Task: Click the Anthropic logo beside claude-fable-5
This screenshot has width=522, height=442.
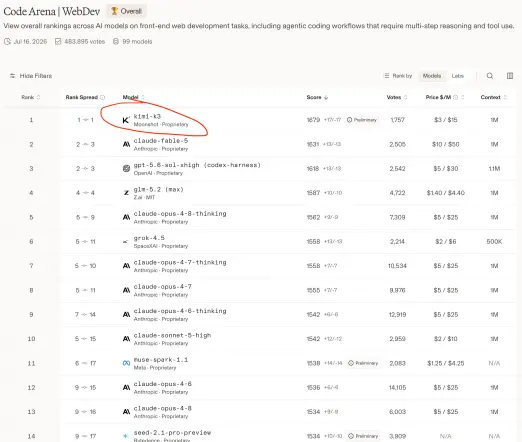Action: (126, 144)
